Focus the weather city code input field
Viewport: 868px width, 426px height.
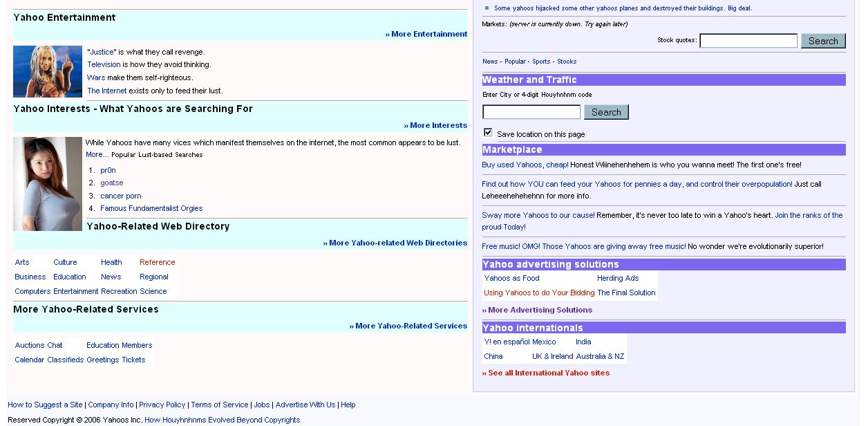531,112
